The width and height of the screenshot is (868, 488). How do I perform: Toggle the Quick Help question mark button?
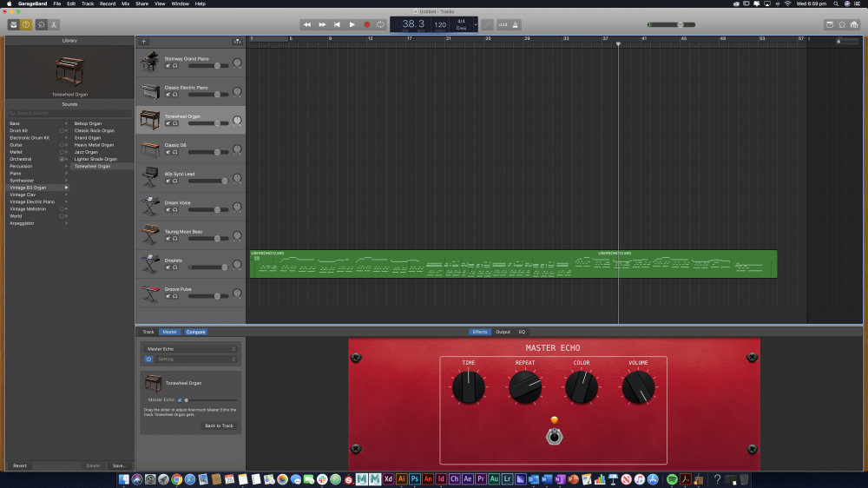[x=26, y=24]
